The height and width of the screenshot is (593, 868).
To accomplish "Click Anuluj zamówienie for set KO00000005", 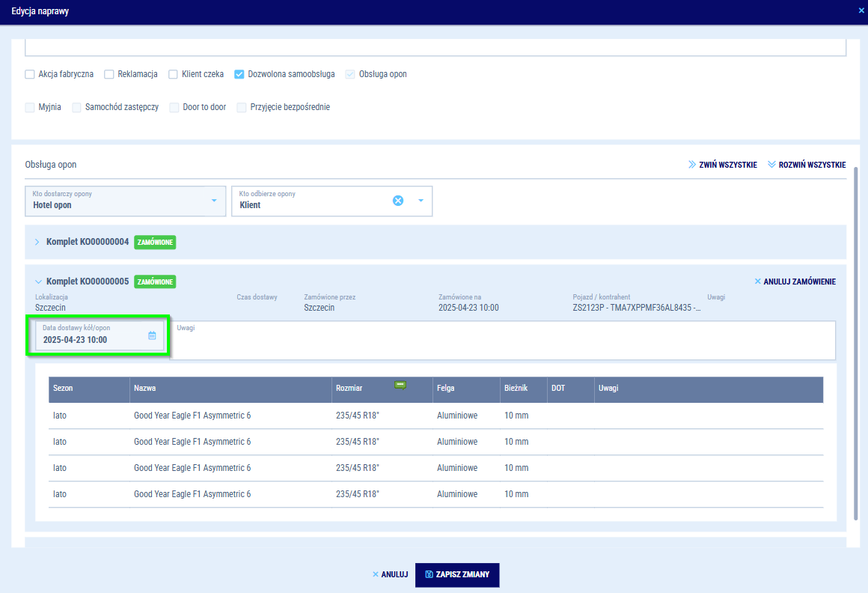I will tap(795, 282).
